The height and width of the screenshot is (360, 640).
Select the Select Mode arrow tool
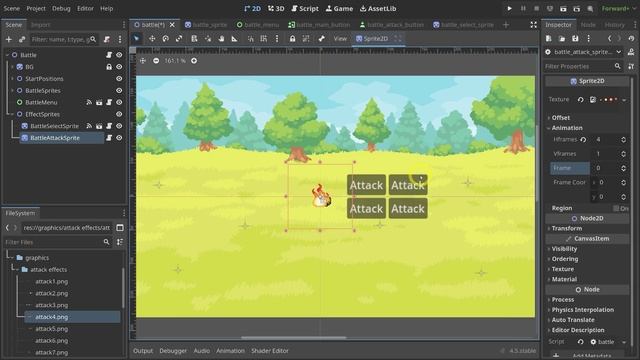point(136,38)
